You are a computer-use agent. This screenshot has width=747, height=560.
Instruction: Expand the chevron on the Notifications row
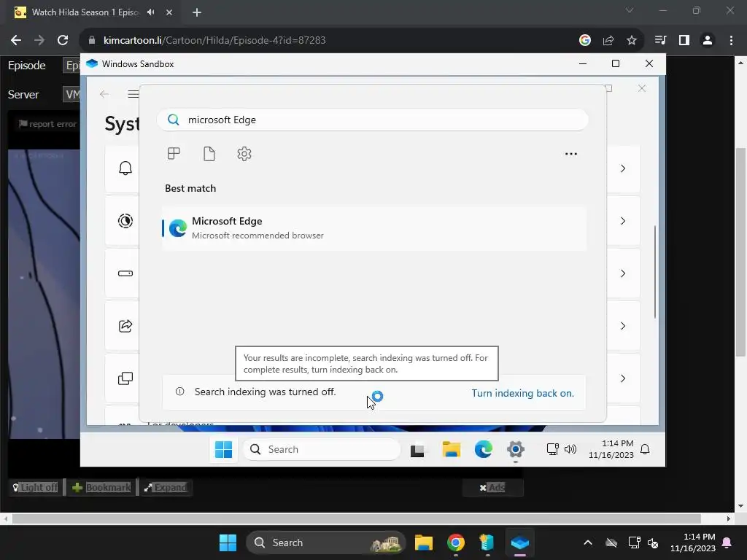(x=623, y=168)
